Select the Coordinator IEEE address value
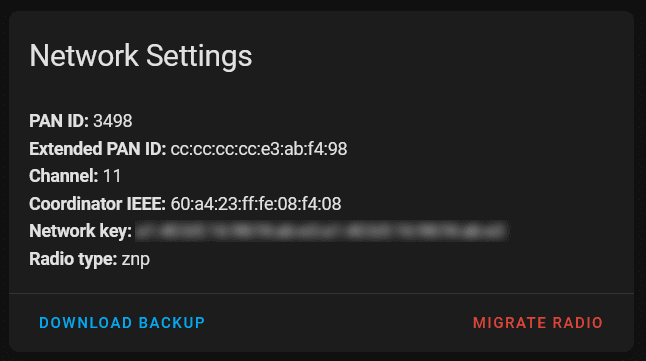Viewport: 646px width, 361px height. point(256,204)
